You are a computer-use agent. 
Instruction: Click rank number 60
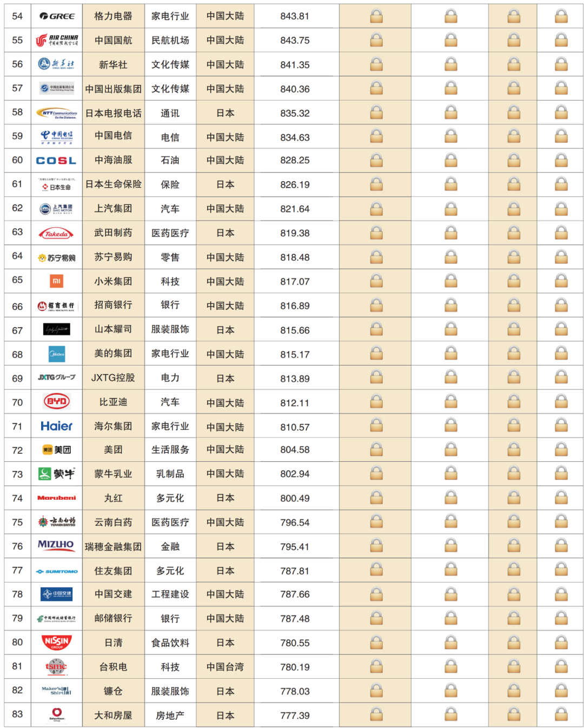click(17, 160)
